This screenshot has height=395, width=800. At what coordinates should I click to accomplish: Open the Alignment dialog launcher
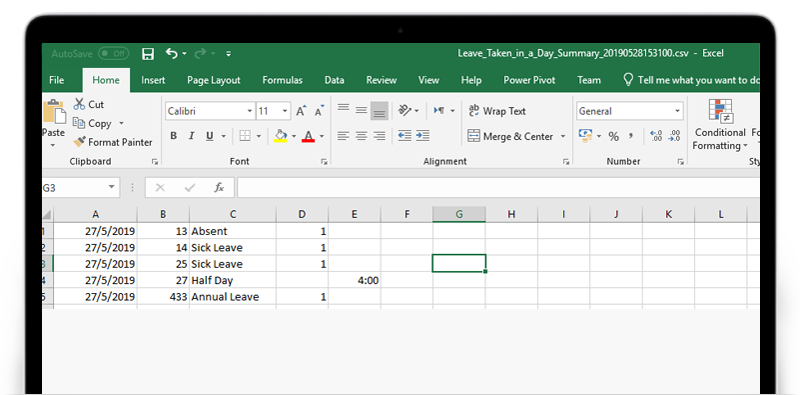point(566,162)
